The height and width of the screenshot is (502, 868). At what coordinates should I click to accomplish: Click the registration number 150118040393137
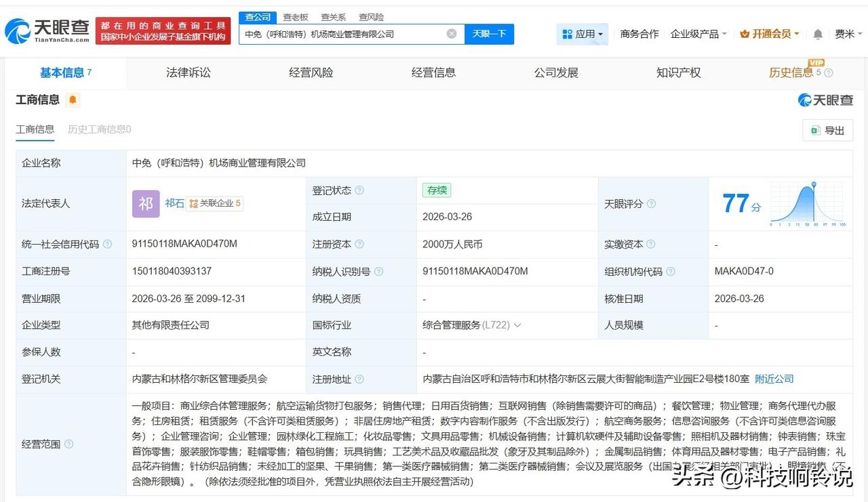coord(172,272)
